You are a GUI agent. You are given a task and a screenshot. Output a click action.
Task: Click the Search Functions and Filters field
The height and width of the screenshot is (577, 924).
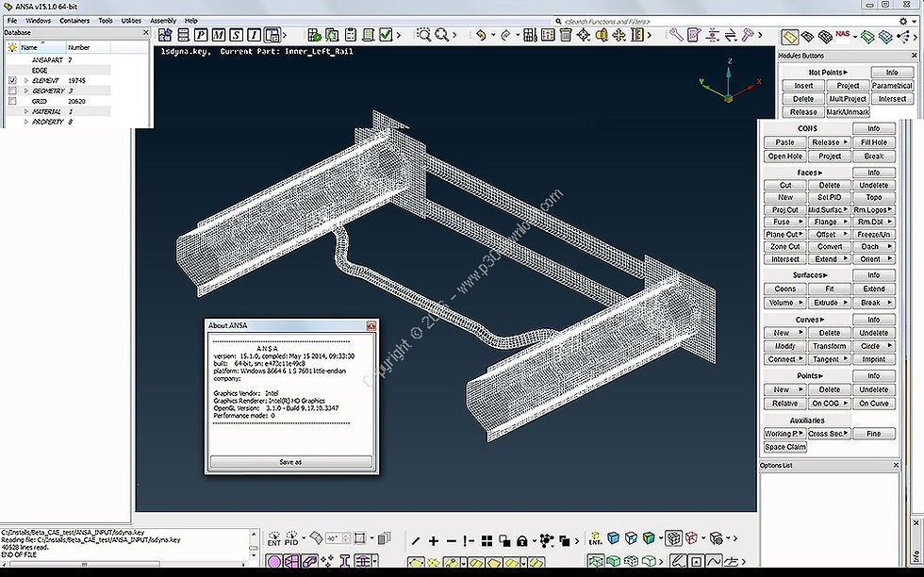(725, 22)
